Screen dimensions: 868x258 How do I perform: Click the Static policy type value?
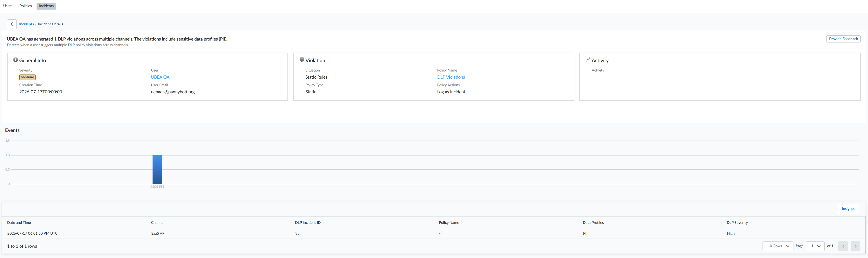311,92
